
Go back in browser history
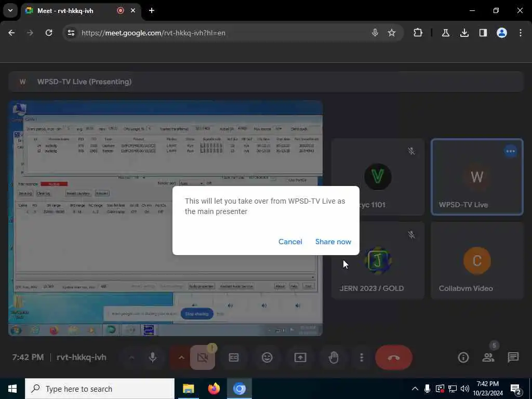tap(11, 33)
